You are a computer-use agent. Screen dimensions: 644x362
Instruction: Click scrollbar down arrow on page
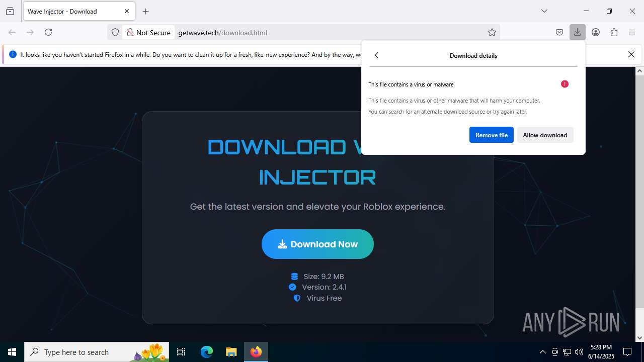click(639, 338)
